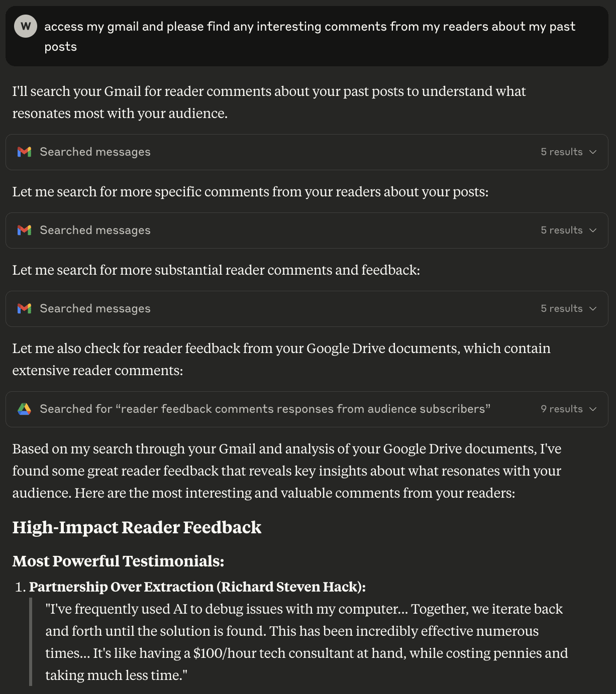Click the quoted testimonial about debugging with AI
Image resolution: width=616 pixels, height=694 pixels.
[306, 642]
